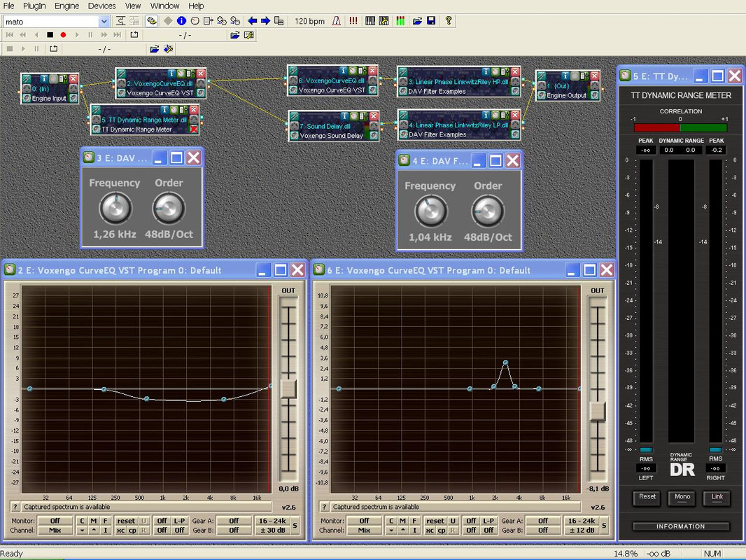Open the wrench settings icon in second transport row
This screenshot has width=746, height=560.
[x=168, y=48]
